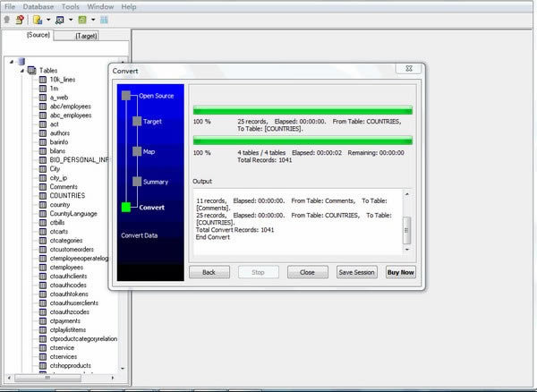Open the Database menu
Viewport: 537px width, 392px height.
38,6
